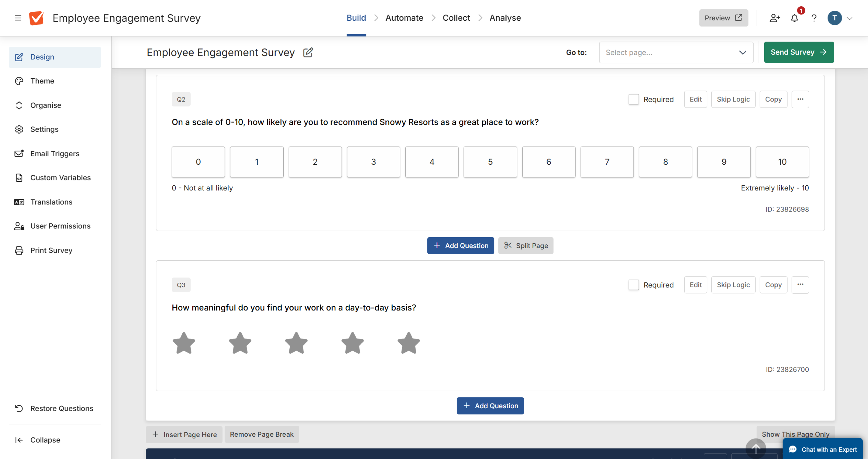Open the Organise sidebar section
Screen dimensions: 868x459
click(46, 105)
